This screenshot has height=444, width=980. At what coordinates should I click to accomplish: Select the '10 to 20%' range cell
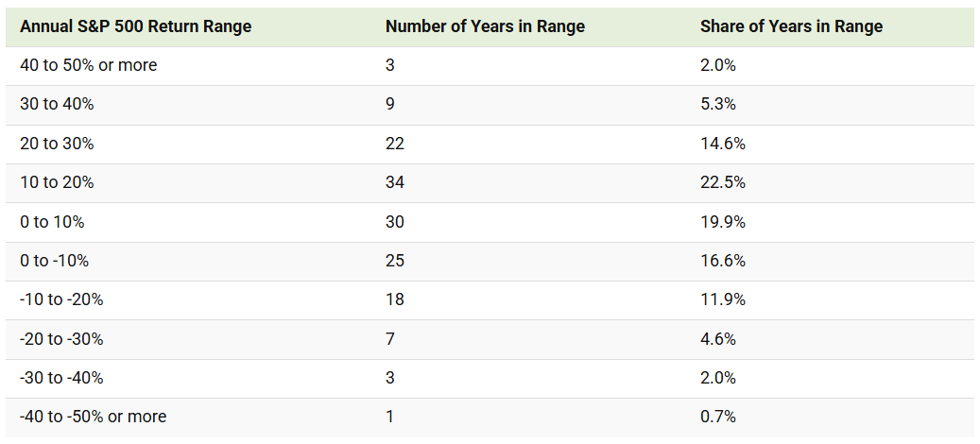point(57,182)
